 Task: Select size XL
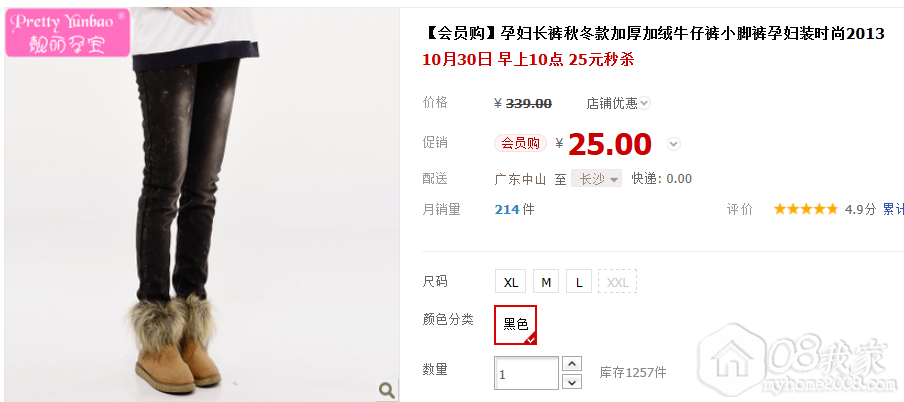click(510, 282)
